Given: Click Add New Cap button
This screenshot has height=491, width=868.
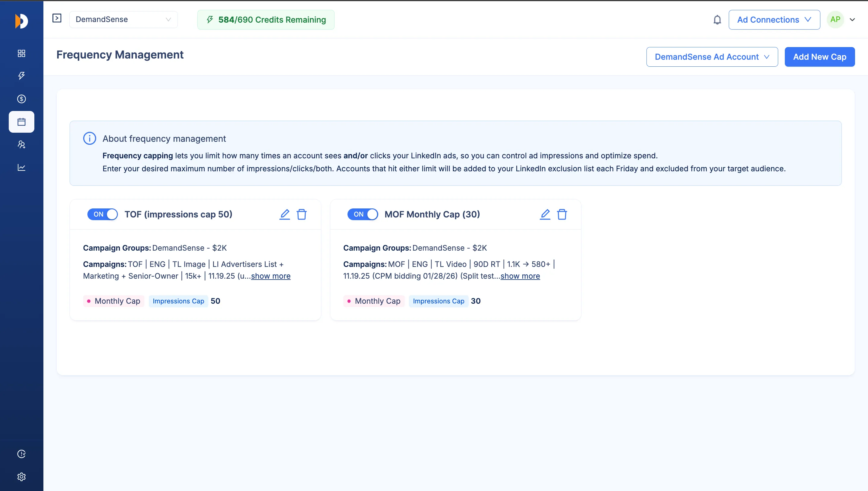Looking at the screenshot, I should click(820, 57).
